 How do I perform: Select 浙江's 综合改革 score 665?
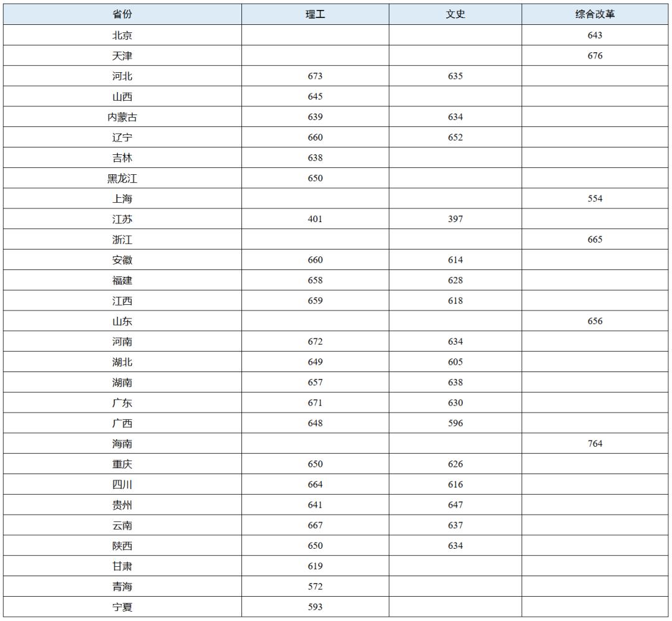594,240
